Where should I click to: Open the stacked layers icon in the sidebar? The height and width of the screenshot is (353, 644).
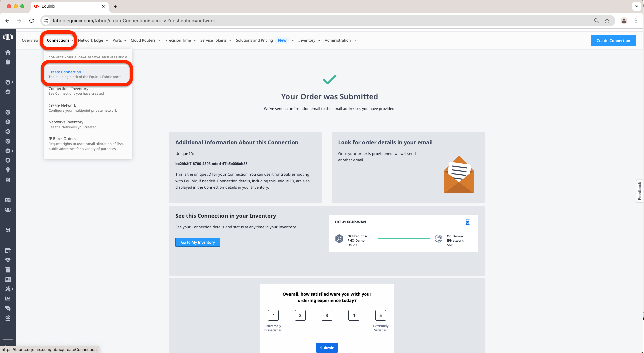(8, 318)
